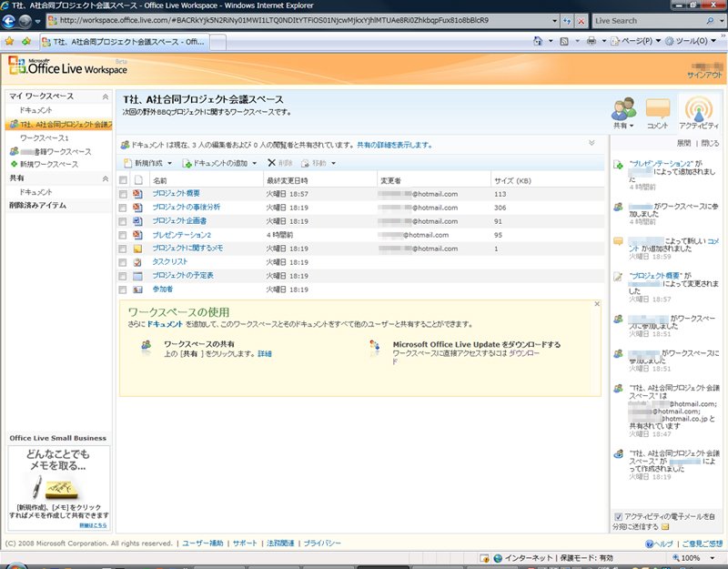Open 削除済みアイテム in sidebar
The height and width of the screenshot is (569, 728).
tap(38, 206)
